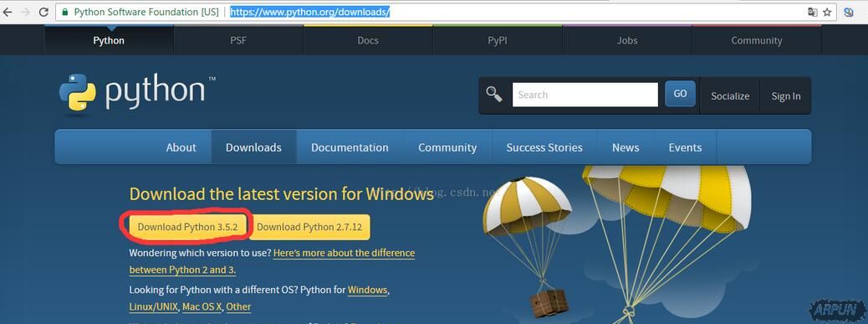The image size is (868, 324).
Task: Click the Download Python 3.5.2 button
Action: tap(187, 227)
